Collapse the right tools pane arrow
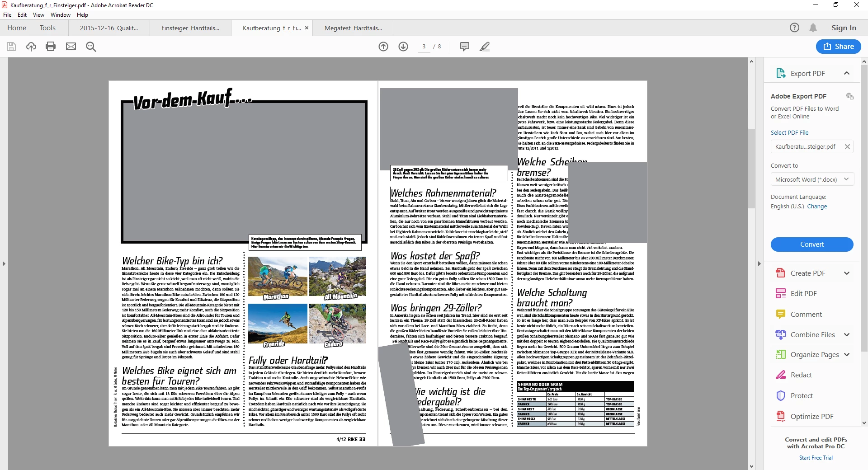Screen dimensions: 868x470 point(759,263)
